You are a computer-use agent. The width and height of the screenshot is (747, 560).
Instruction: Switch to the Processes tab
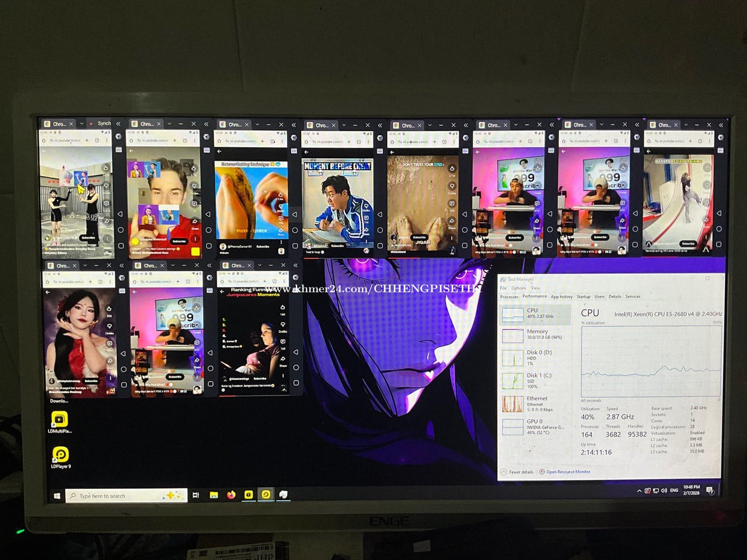[509, 297]
